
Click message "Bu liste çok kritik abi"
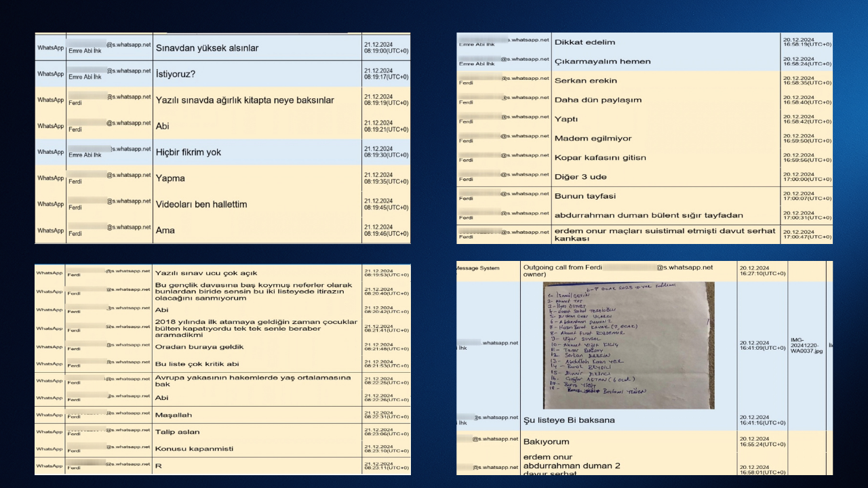click(197, 365)
